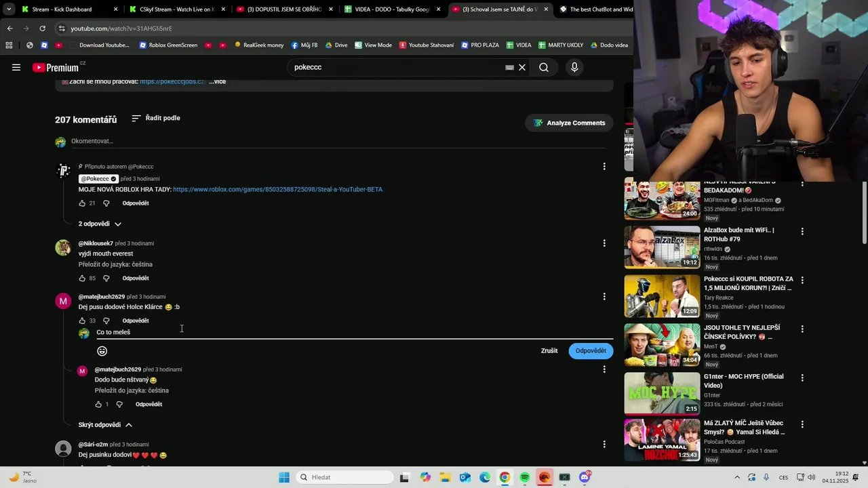Like the 'Dej pusu dodové' comment

click(x=82, y=321)
